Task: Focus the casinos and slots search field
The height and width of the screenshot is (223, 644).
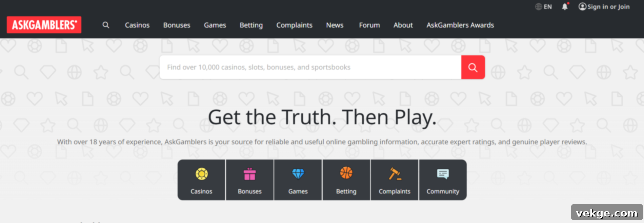Action: tap(310, 67)
